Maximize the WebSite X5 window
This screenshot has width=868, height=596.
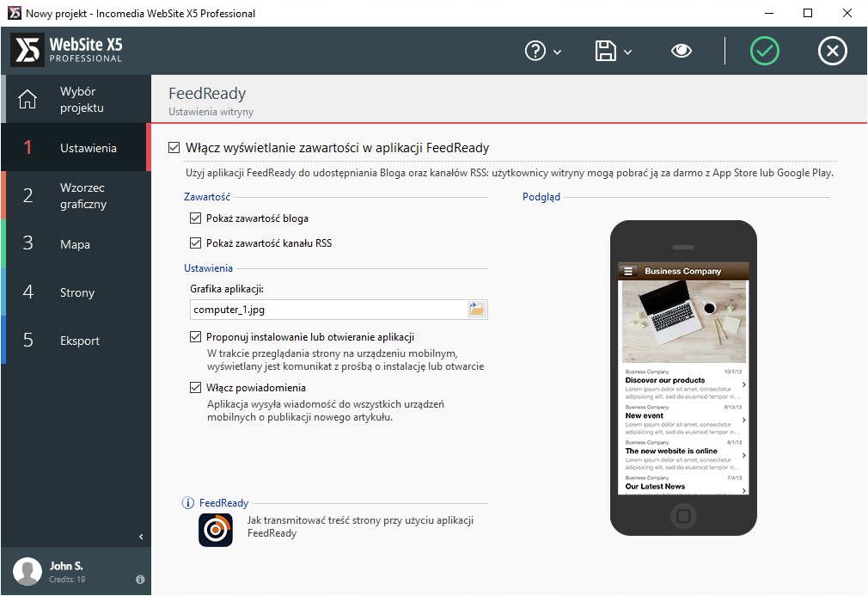tap(808, 13)
